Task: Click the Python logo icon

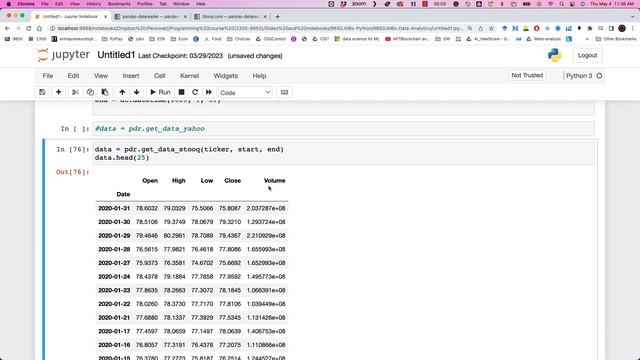Action: click(x=555, y=55)
